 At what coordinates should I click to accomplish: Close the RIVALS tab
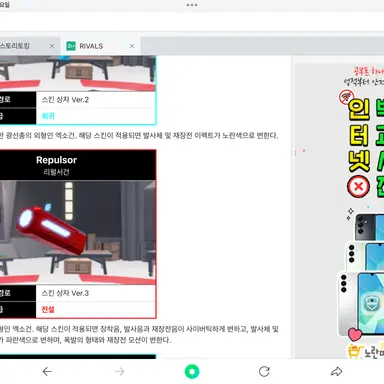(x=132, y=46)
